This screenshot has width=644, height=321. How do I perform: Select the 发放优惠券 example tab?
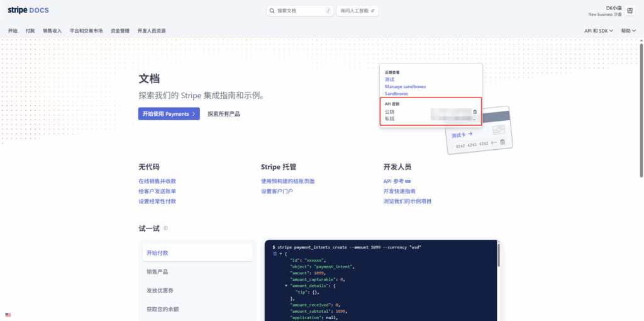pyautogui.click(x=159, y=290)
